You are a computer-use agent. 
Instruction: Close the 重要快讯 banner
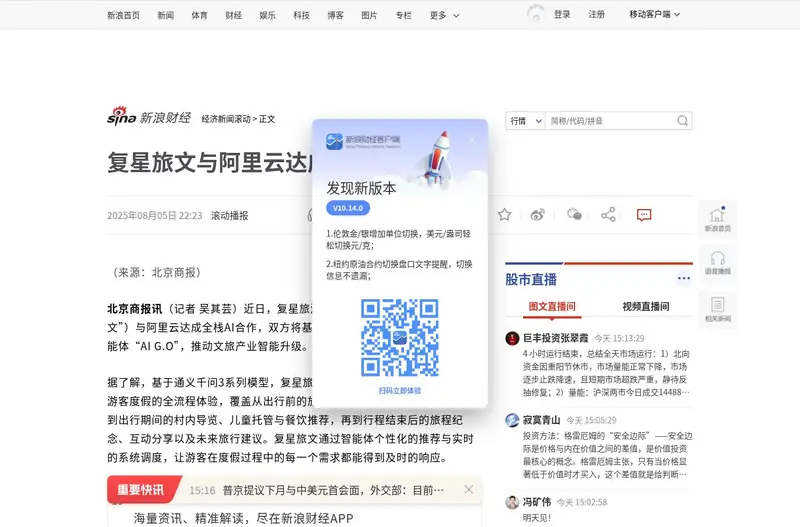[469, 490]
